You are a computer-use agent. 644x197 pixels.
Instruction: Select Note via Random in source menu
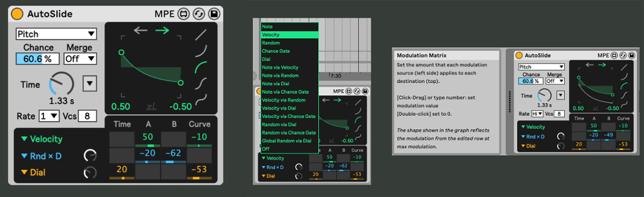pos(290,75)
